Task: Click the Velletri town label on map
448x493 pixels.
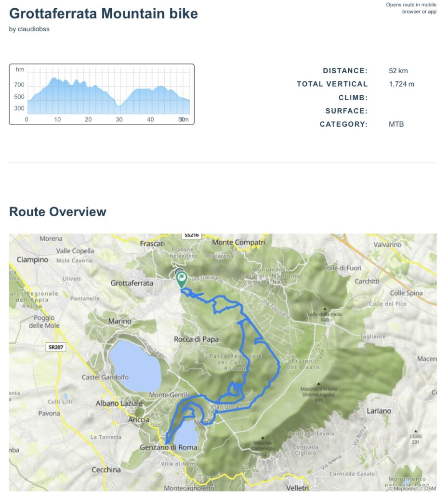Action: tap(298, 488)
